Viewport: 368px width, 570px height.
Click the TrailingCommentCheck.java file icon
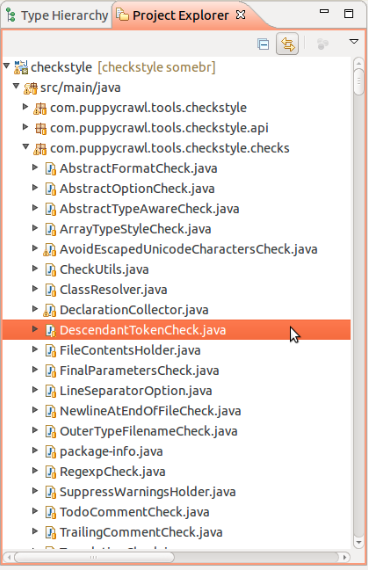[50, 533]
